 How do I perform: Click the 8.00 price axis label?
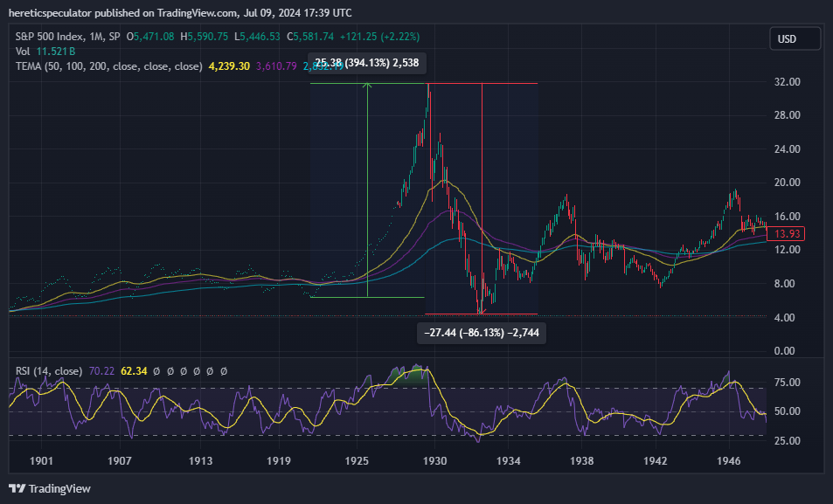(x=785, y=284)
